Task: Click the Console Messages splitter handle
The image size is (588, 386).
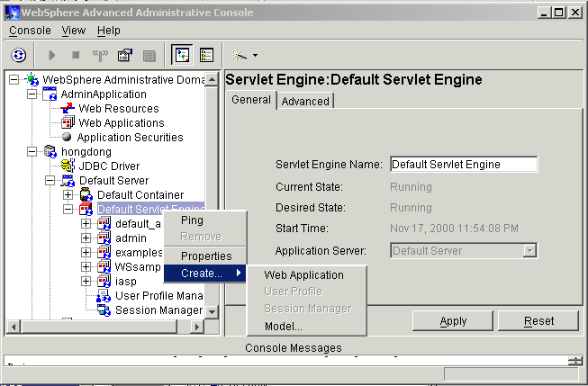Action: (x=574, y=361)
